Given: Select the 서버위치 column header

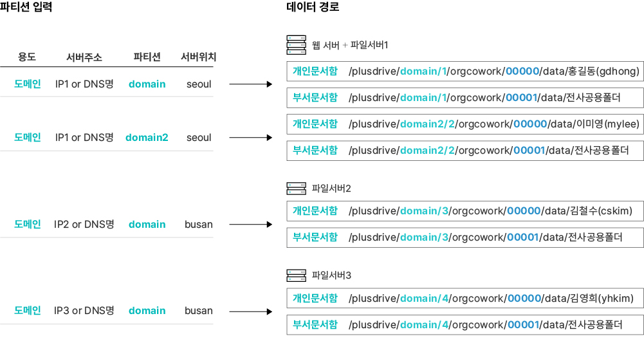Looking at the screenshot, I should click(199, 57).
